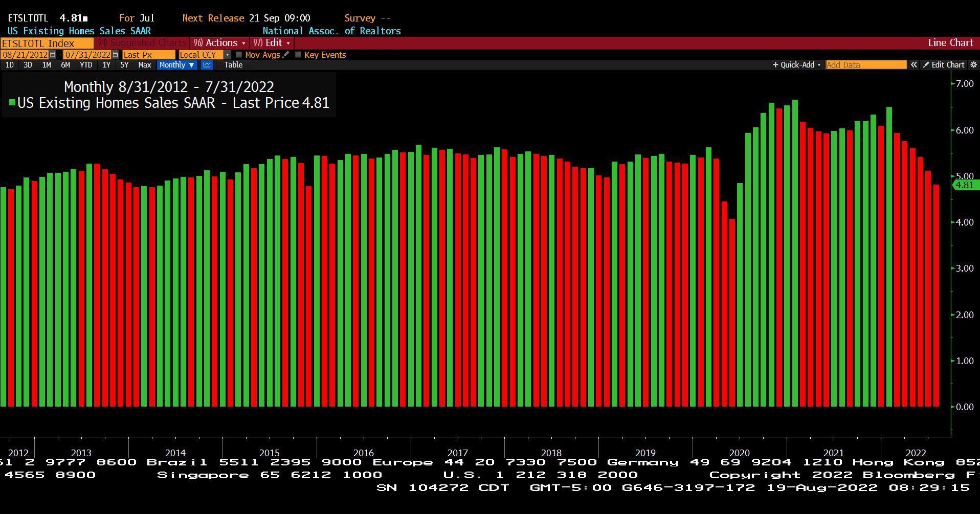Open the 96) Actions dropdown menu
980x514 pixels.
(x=219, y=43)
